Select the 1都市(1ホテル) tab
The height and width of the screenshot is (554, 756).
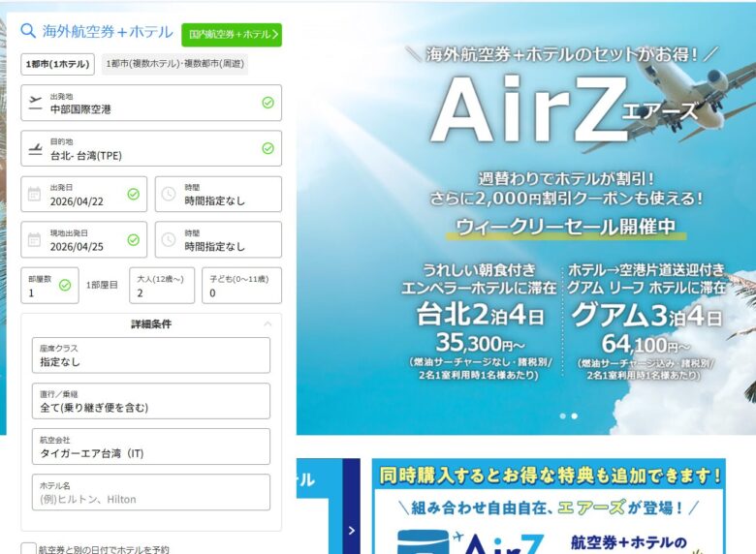tap(58, 64)
